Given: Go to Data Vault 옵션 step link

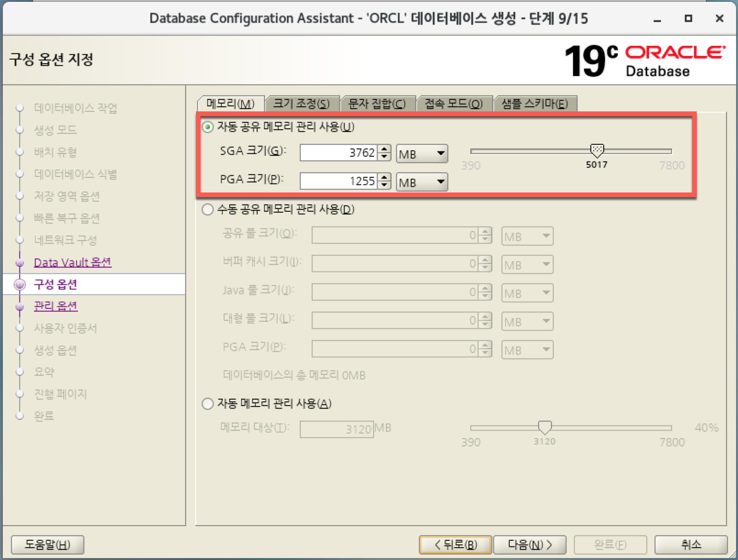Looking at the screenshot, I should coord(72,262).
